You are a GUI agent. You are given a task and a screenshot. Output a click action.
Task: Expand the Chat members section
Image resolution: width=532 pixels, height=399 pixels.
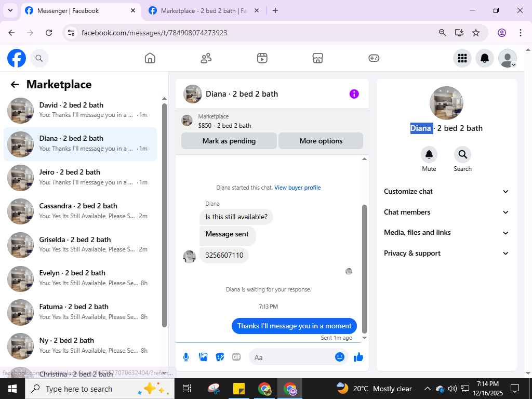pos(446,212)
